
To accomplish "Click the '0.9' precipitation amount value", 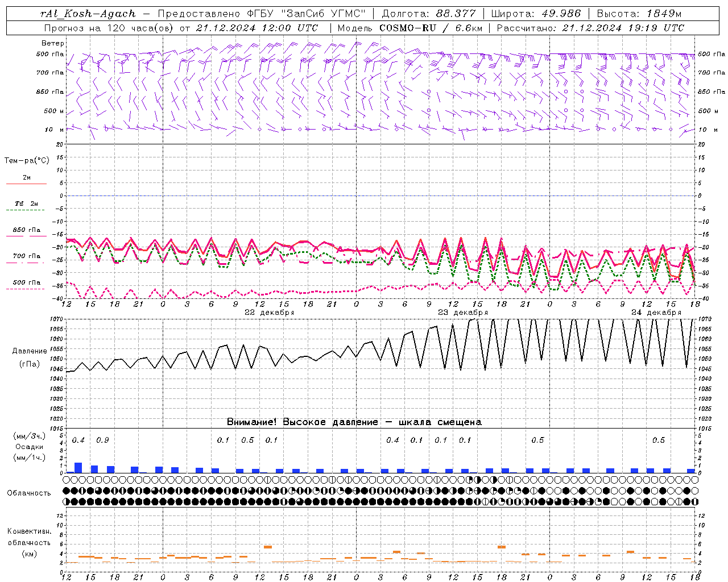I will click(x=102, y=440).
